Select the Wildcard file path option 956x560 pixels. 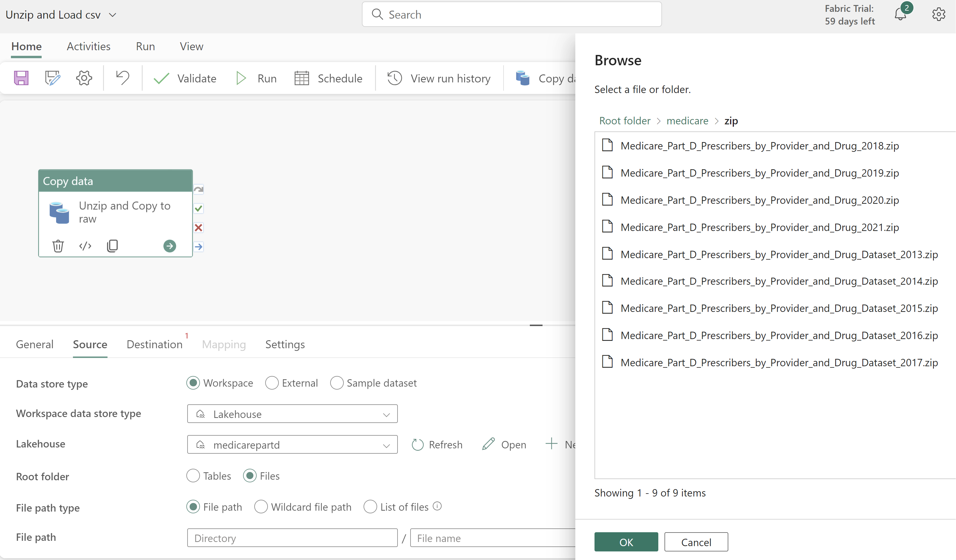[261, 507]
